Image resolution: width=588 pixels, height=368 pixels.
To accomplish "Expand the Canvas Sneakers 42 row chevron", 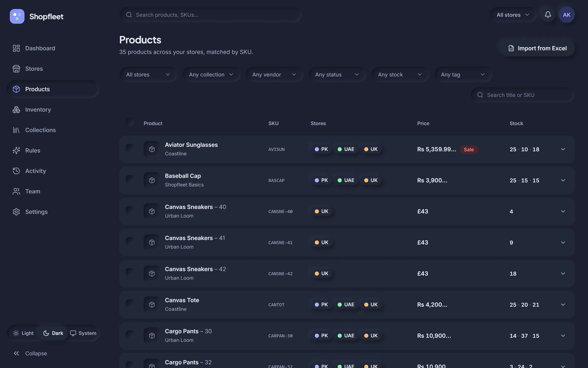I will tap(563, 274).
